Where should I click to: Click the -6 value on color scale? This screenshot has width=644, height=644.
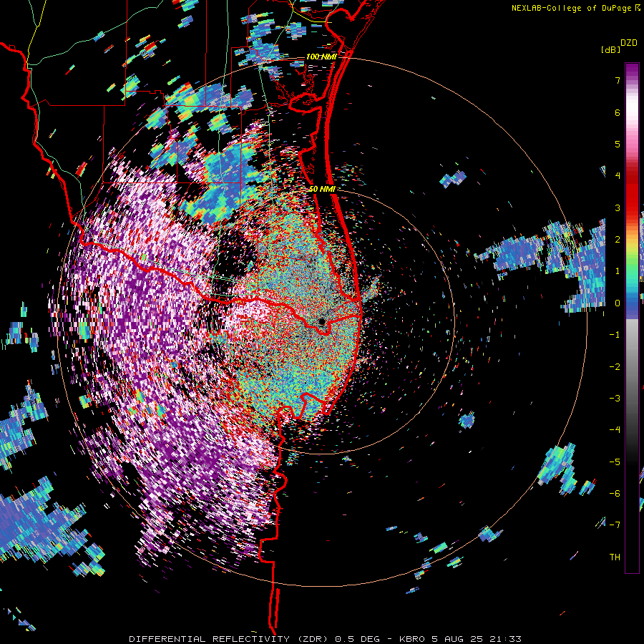[x=615, y=493]
